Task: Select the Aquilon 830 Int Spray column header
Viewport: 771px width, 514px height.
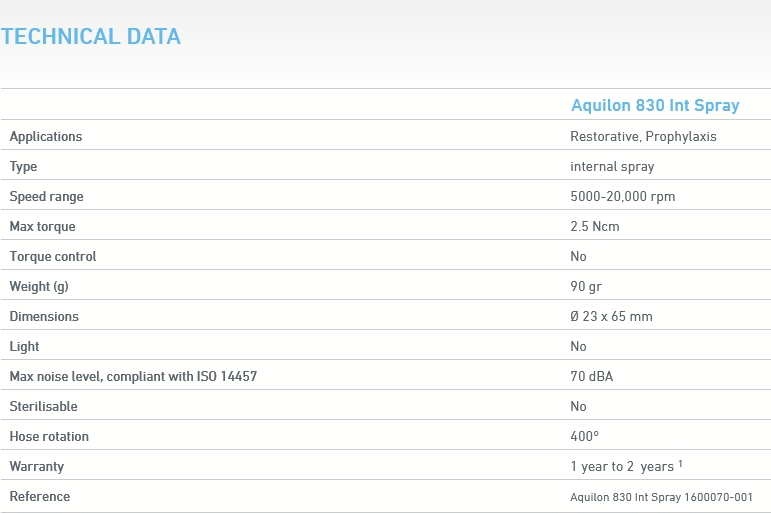Action: [x=655, y=105]
